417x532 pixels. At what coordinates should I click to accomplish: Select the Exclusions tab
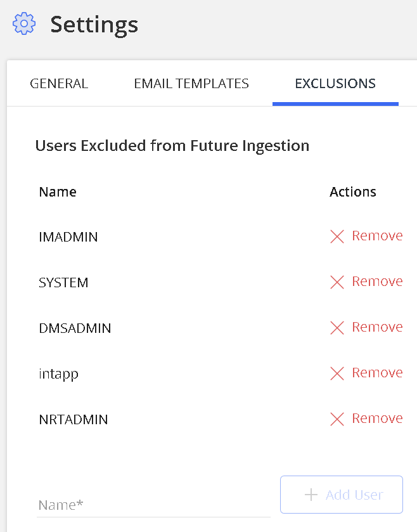[x=335, y=84]
